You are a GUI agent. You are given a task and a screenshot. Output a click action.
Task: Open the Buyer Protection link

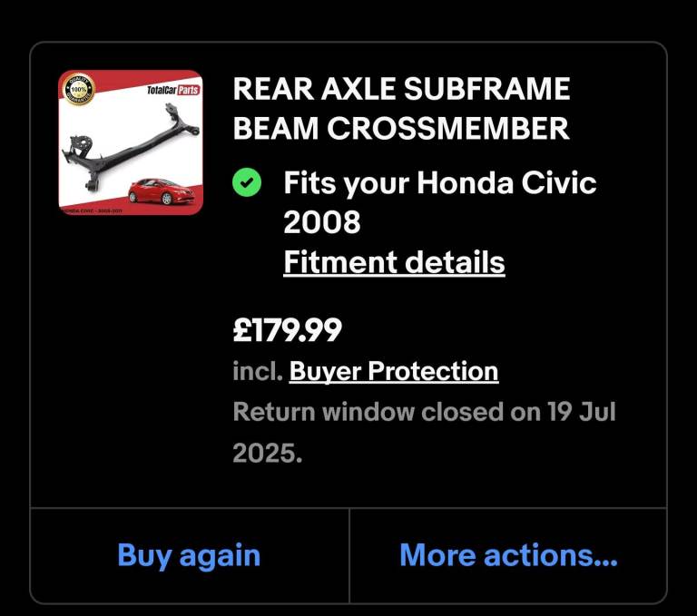[x=393, y=371]
